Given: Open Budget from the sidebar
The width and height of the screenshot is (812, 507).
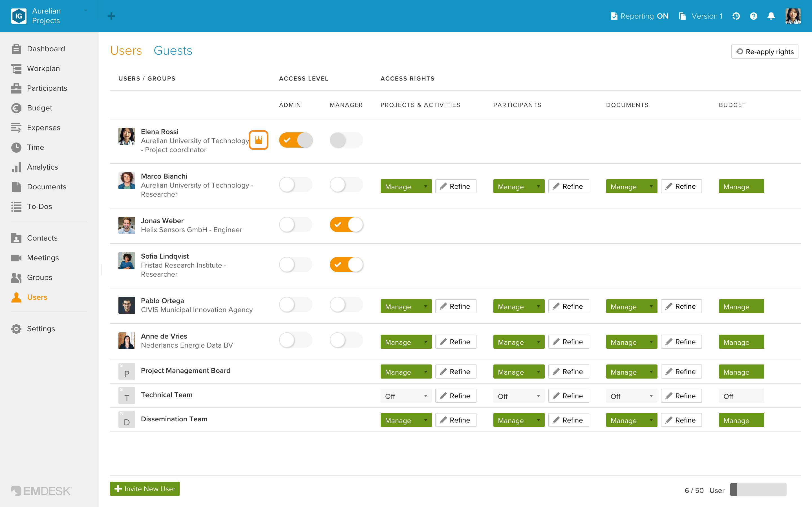Looking at the screenshot, I should pyautogui.click(x=39, y=108).
